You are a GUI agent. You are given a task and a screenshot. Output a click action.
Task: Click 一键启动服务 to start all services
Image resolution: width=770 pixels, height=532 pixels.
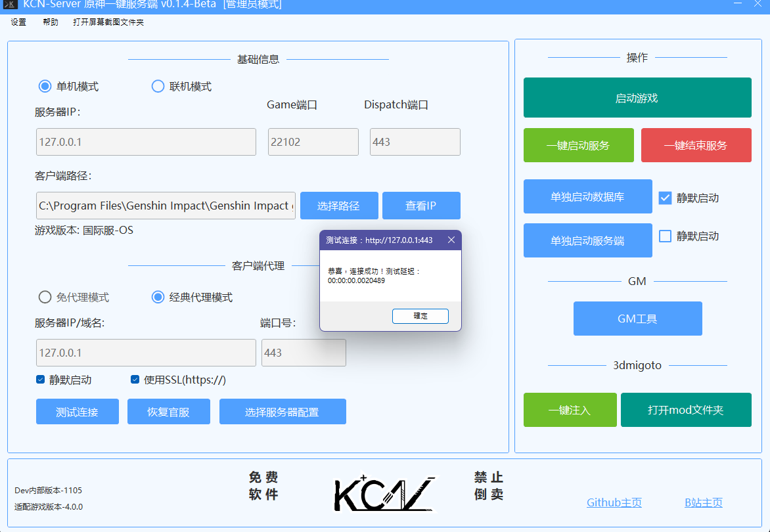pos(578,145)
